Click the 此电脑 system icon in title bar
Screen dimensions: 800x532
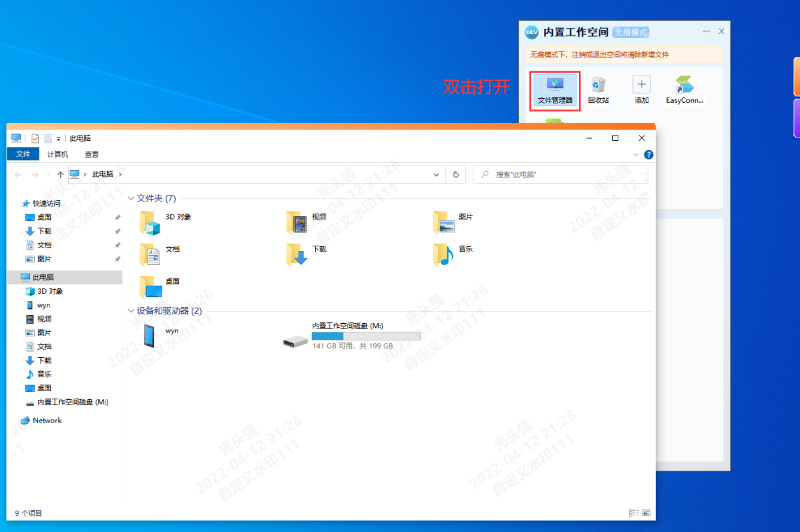pyautogui.click(x=16, y=138)
